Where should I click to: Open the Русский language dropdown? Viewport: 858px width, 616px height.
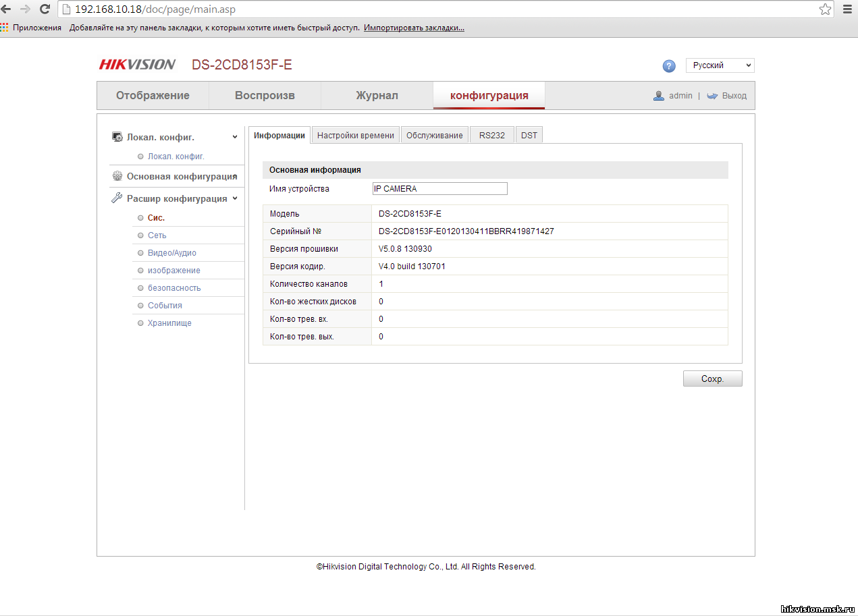tap(720, 65)
